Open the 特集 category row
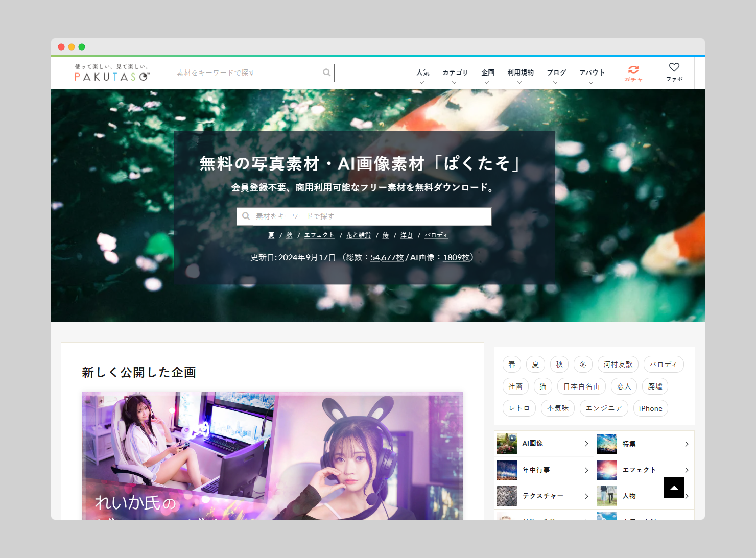Screen dimensions: 756x558 [644, 444]
